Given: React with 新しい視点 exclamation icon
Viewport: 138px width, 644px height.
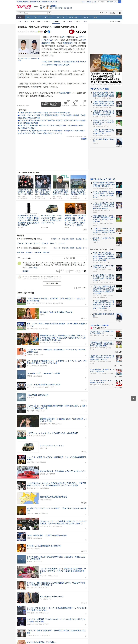Looking at the screenshot, I should [83, 103].
